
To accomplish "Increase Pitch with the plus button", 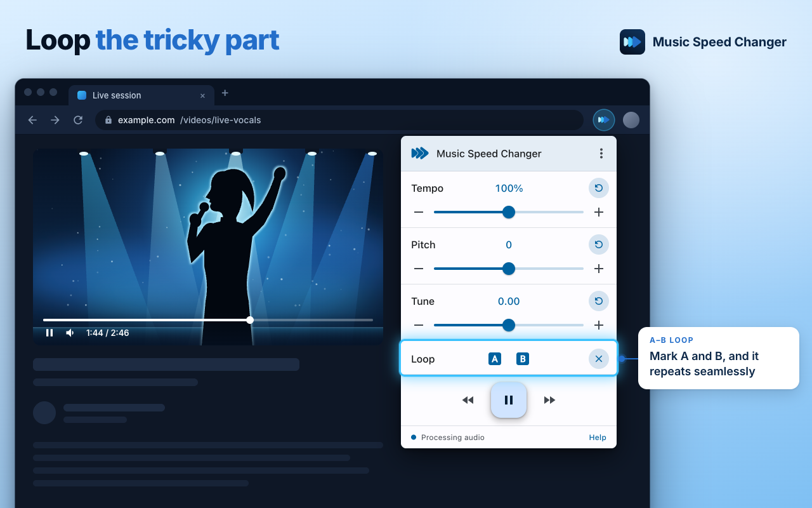I will (x=599, y=269).
